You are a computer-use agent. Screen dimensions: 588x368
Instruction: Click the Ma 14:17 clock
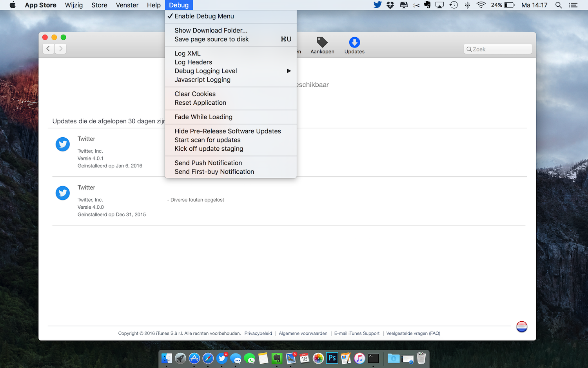point(534,5)
